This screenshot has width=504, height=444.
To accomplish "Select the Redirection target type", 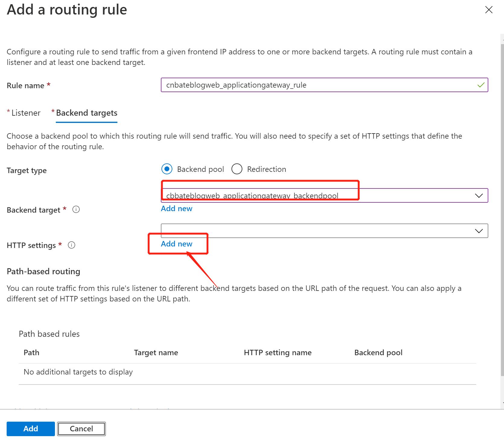I will [237, 169].
